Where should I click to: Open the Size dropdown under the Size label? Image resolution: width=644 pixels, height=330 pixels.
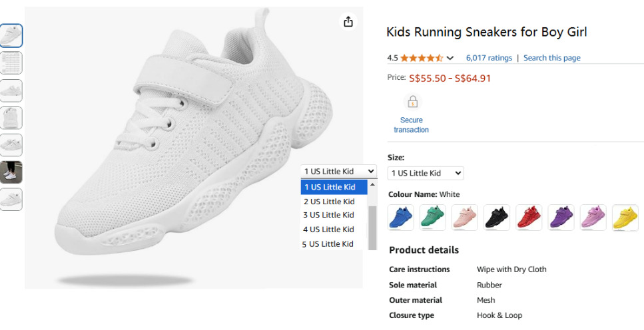426,173
